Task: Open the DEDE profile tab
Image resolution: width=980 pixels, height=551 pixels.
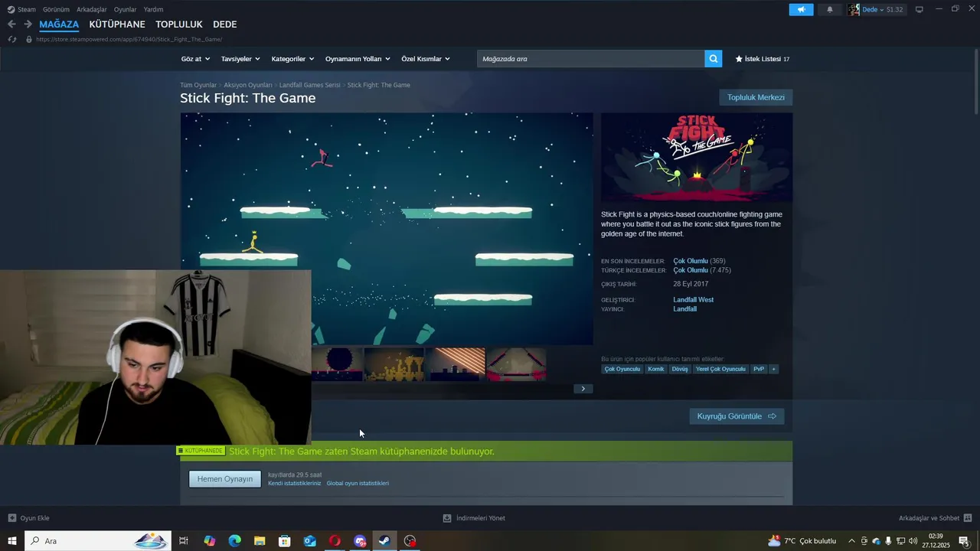Action: coord(224,24)
